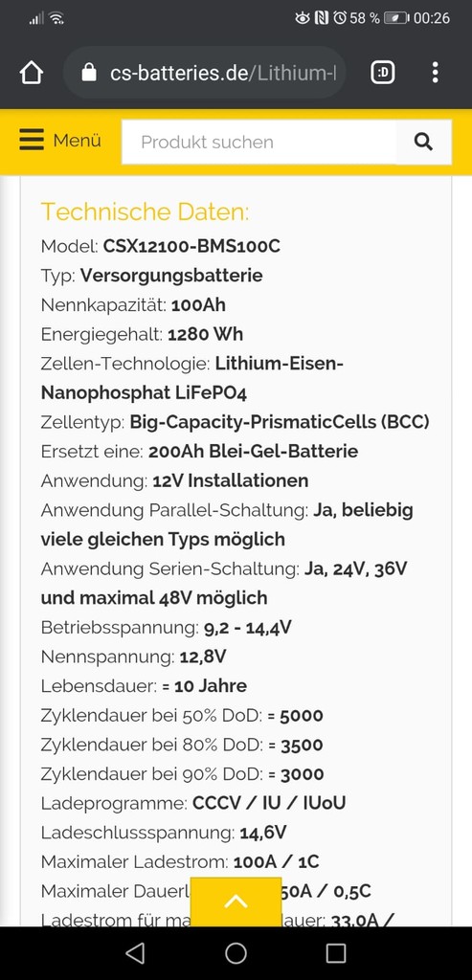
Task: Tap the alarm clock status icon
Action: coord(340,18)
